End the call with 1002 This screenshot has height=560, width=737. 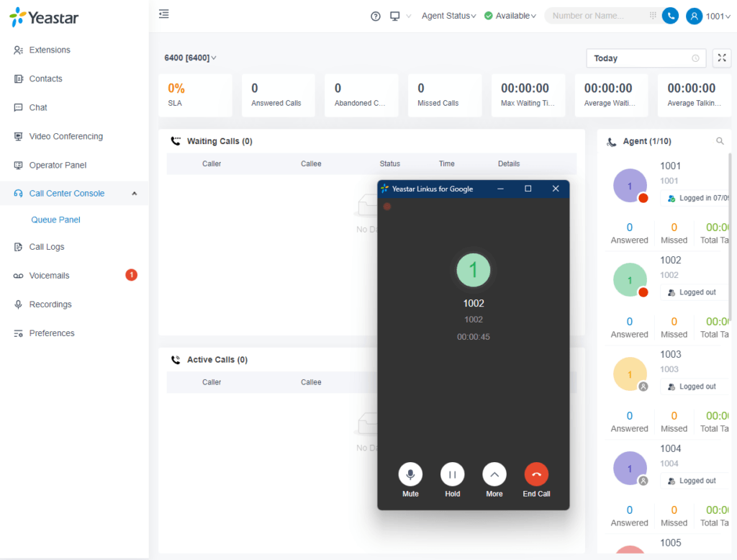point(536,474)
